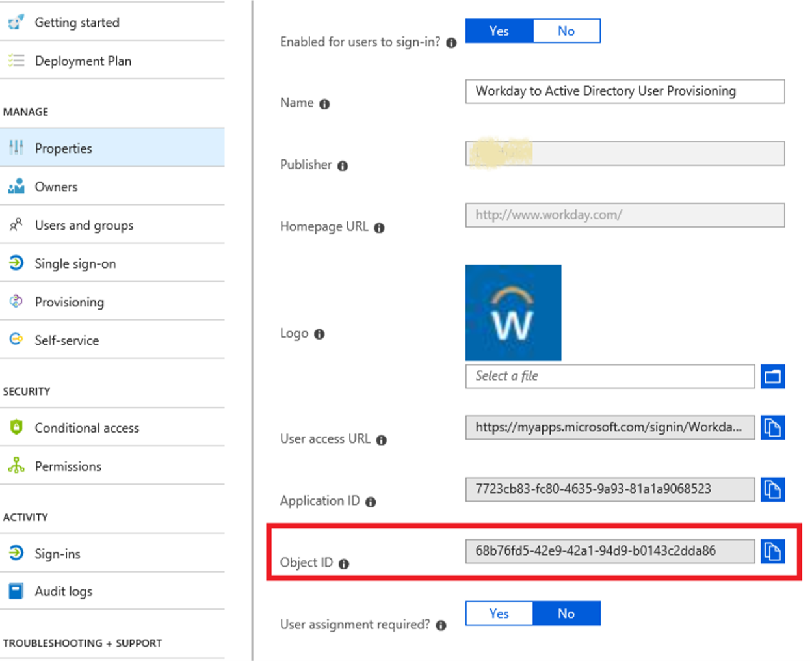
Task: Copy the Application ID value
Action: click(x=772, y=489)
